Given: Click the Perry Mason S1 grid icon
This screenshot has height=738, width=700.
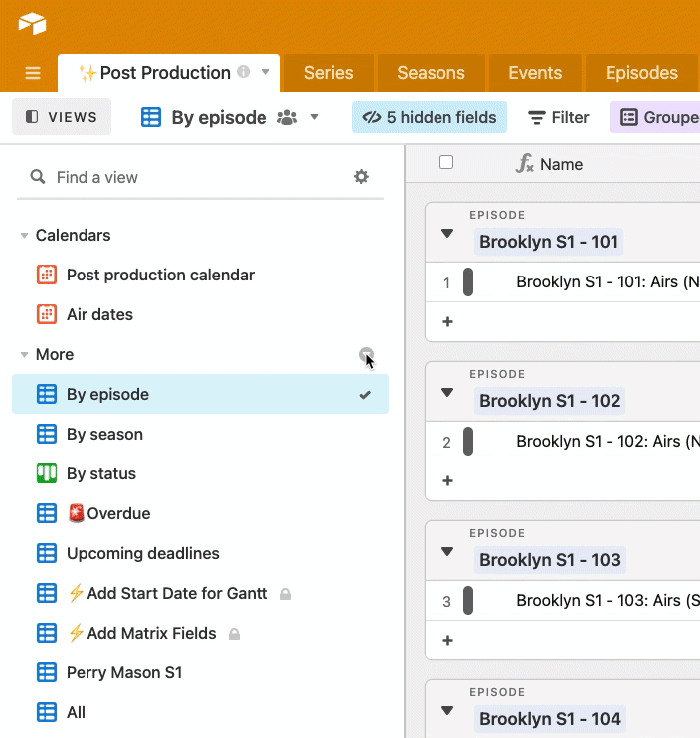Looking at the screenshot, I should [x=47, y=672].
